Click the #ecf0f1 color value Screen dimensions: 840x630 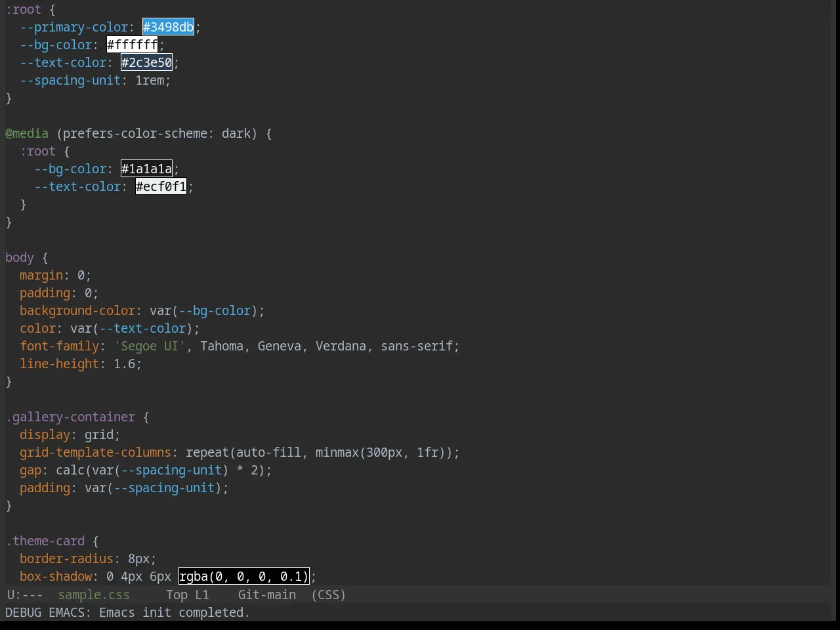coord(161,186)
